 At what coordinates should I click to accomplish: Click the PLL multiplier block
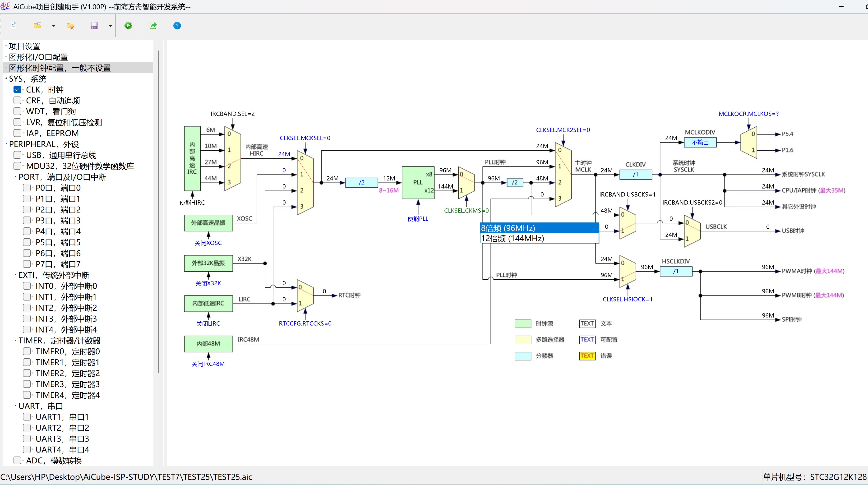coord(418,182)
